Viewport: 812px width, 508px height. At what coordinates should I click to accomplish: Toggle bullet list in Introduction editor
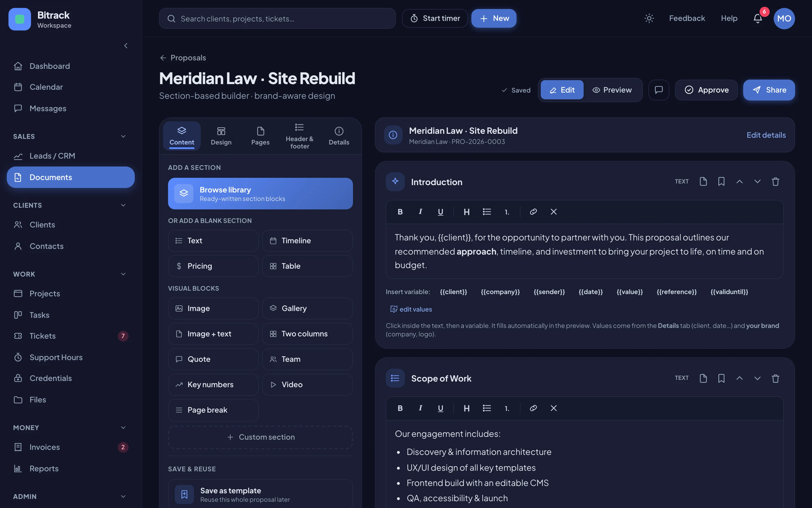pos(487,212)
